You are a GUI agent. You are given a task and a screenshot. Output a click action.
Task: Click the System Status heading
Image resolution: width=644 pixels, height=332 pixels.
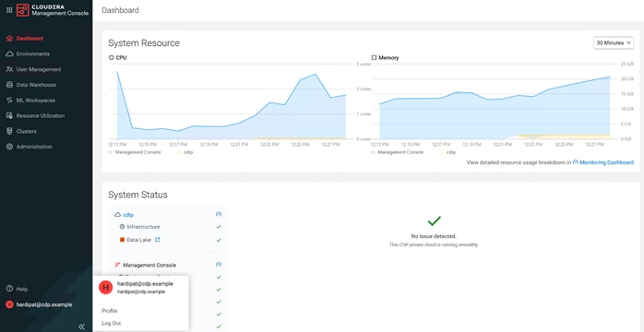point(137,195)
